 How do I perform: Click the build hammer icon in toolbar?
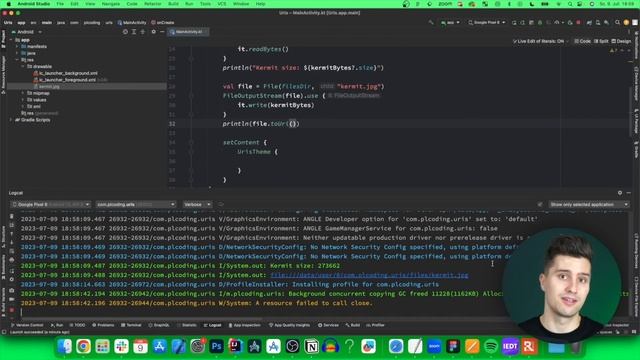tap(431, 22)
